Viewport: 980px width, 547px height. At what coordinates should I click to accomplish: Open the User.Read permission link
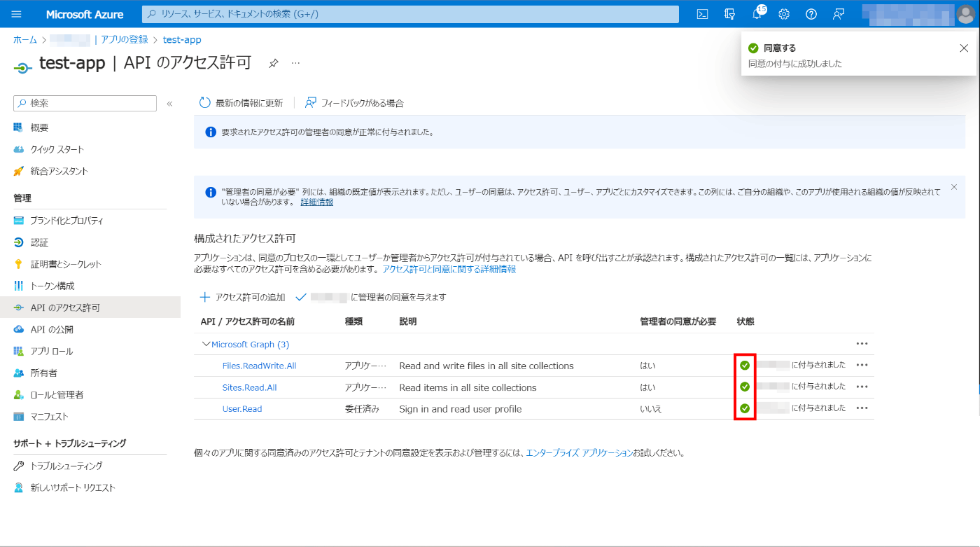click(x=242, y=409)
